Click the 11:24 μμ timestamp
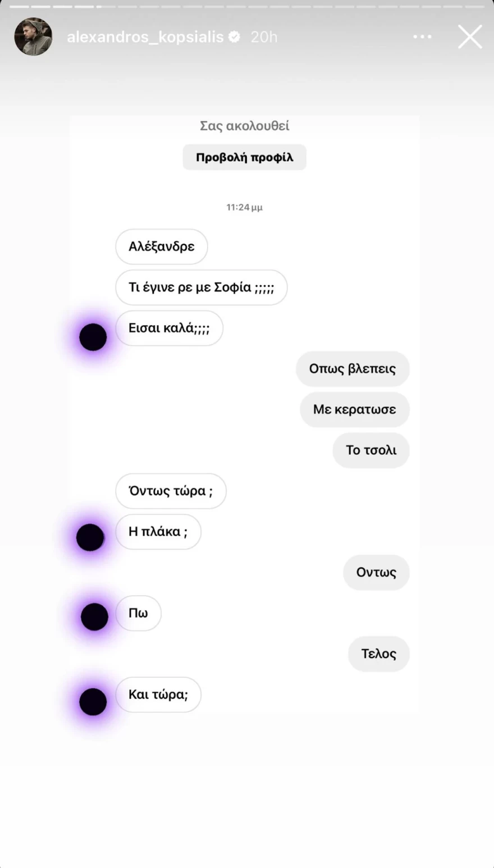Screen dimensions: 494x868 (245, 207)
